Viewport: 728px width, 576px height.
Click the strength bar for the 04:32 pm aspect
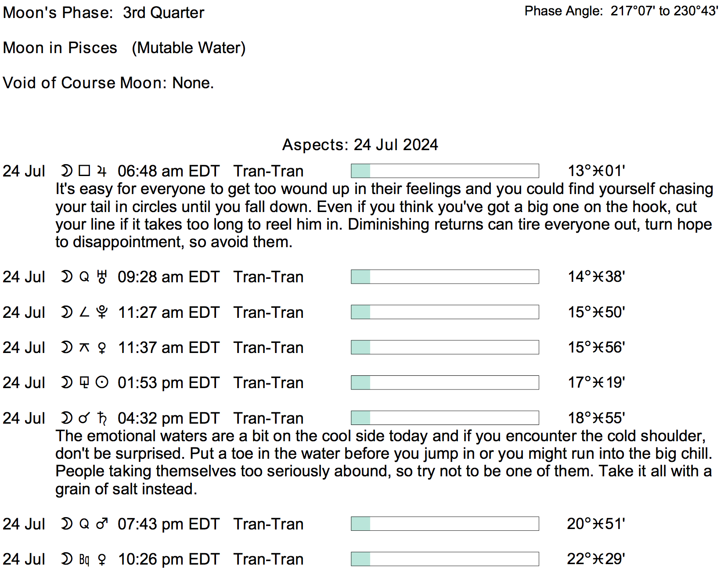tap(444, 418)
